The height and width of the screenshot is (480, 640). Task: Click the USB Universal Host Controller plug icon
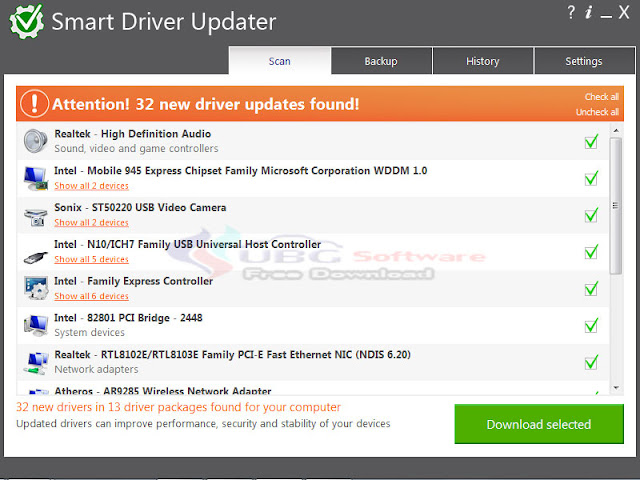[36, 257]
